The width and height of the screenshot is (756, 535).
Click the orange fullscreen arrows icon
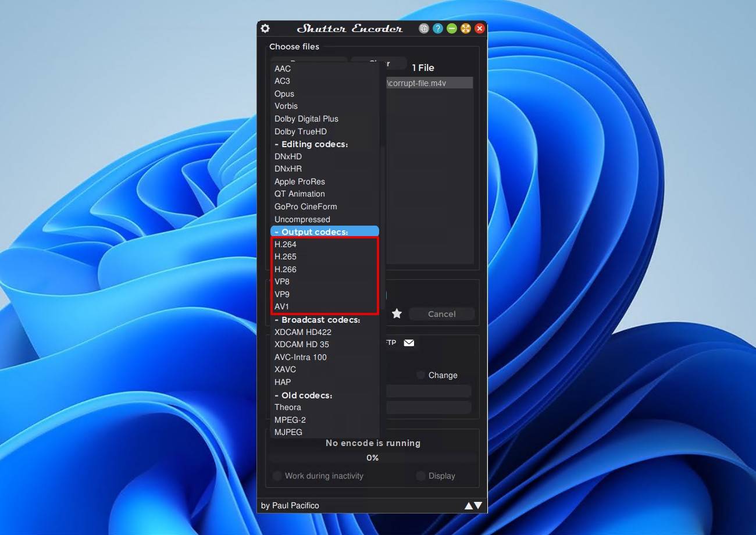pyautogui.click(x=466, y=28)
